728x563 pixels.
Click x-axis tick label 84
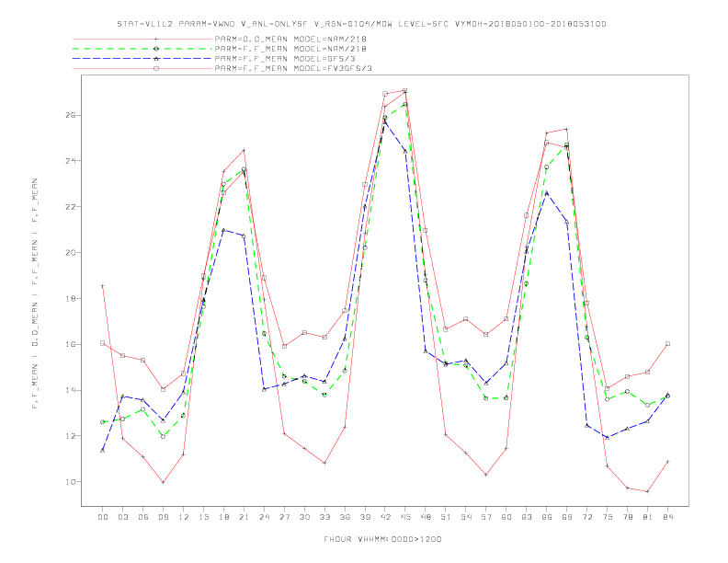(668, 517)
